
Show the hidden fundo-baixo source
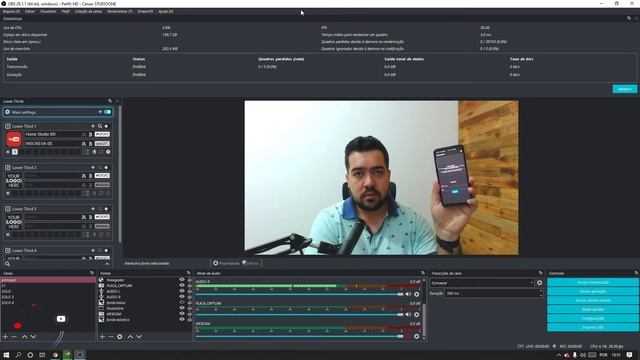pos(182,303)
